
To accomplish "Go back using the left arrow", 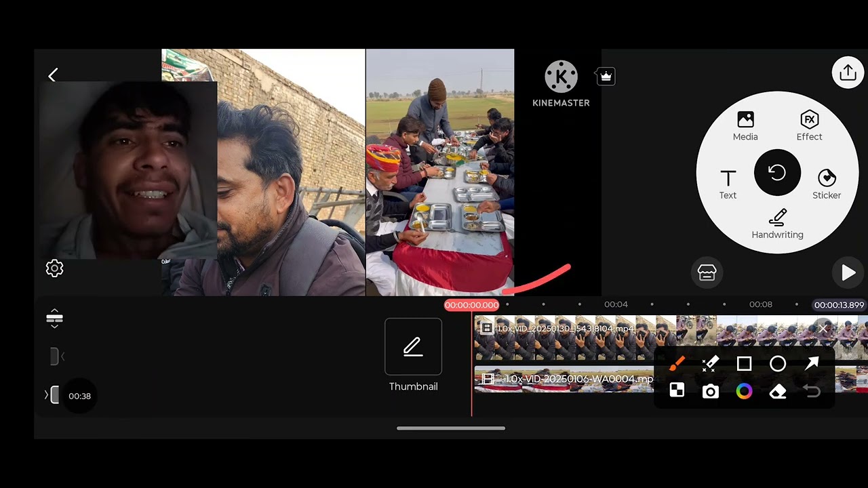I will pyautogui.click(x=53, y=75).
